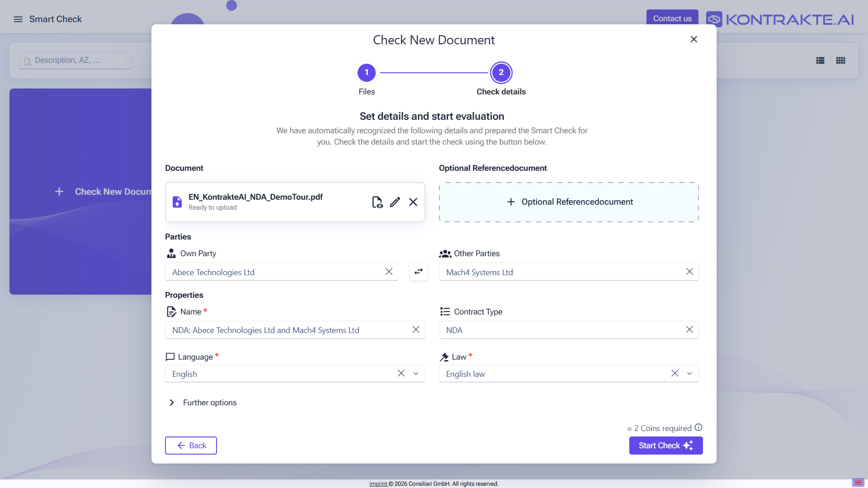This screenshot has height=488, width=868.
Task: Start the document check
Action: 666,446
